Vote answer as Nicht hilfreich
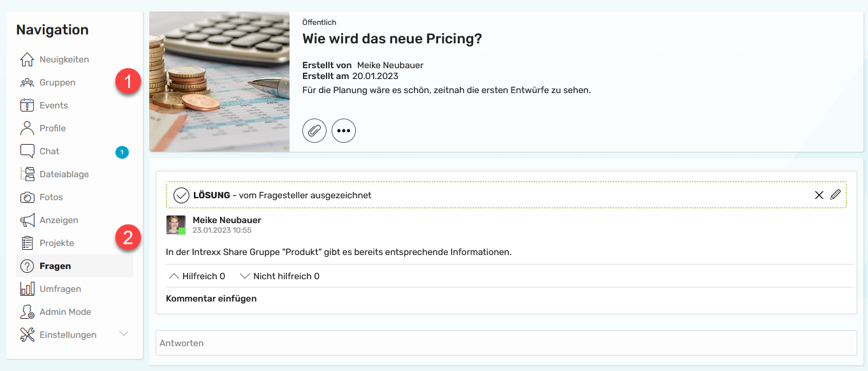Image resolution: width=868 pixels, height=371 pixels. pyautogui.click(x=279, y=276)
